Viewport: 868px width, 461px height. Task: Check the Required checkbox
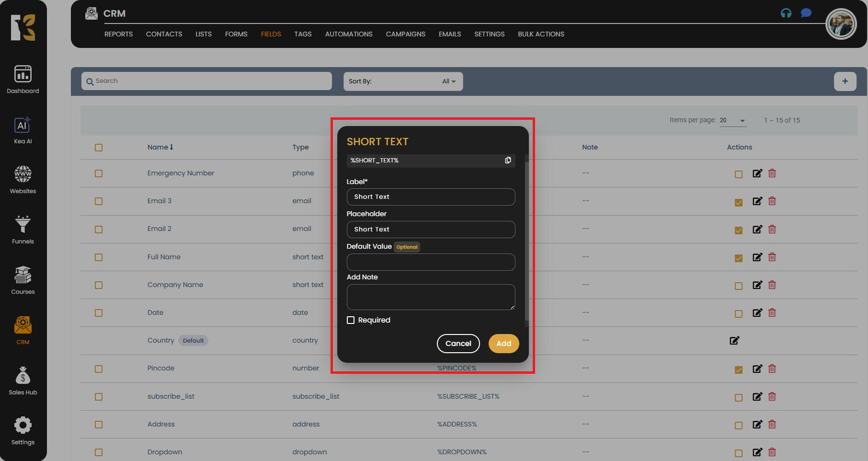point(351,320)
